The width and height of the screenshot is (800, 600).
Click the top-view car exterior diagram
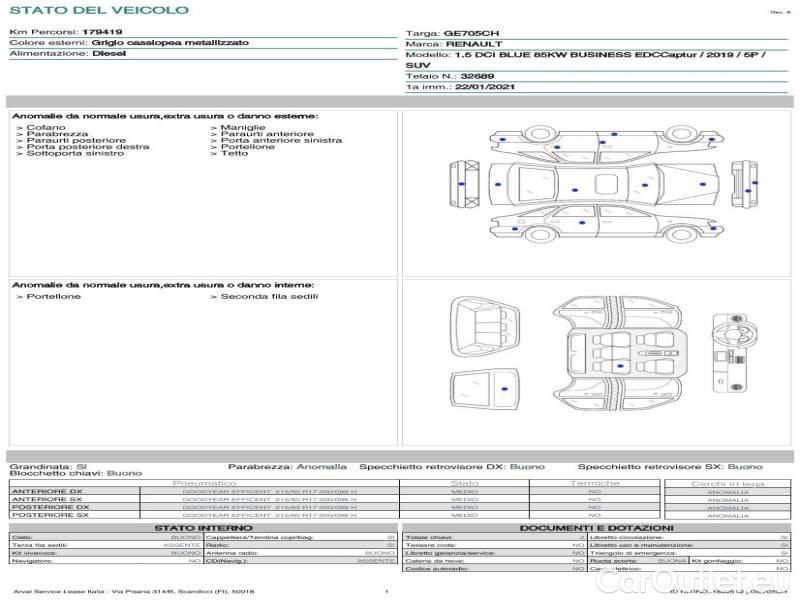click(x=604, y=184)
